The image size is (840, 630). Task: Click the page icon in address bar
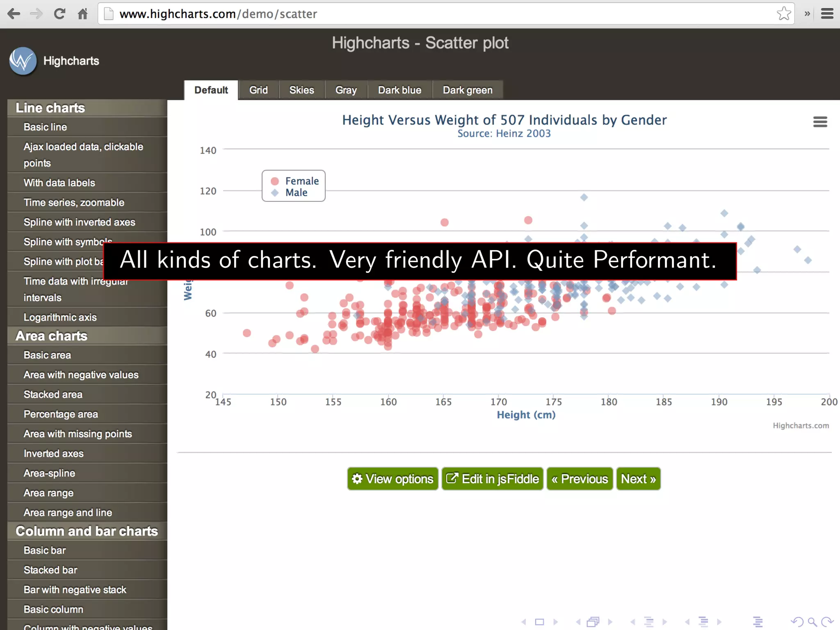[x=109, y=14]
